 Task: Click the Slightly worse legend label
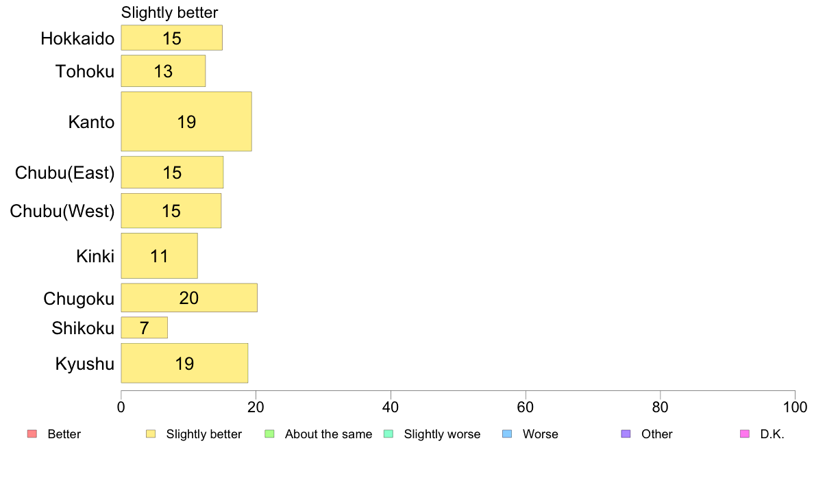pyautogui.click(x=443, y=434)
